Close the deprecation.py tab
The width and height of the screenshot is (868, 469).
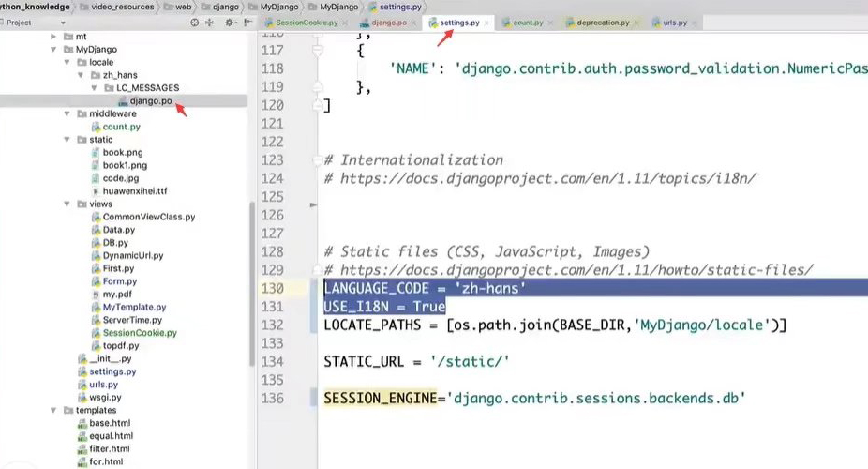point(636,23)
